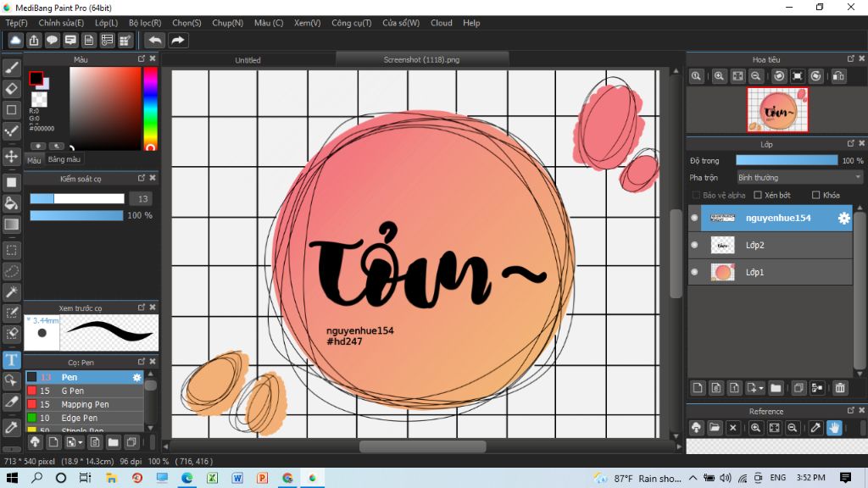Click the speech bubble icon in toolbar
This screenshot has width=868, height=488.
52,41
